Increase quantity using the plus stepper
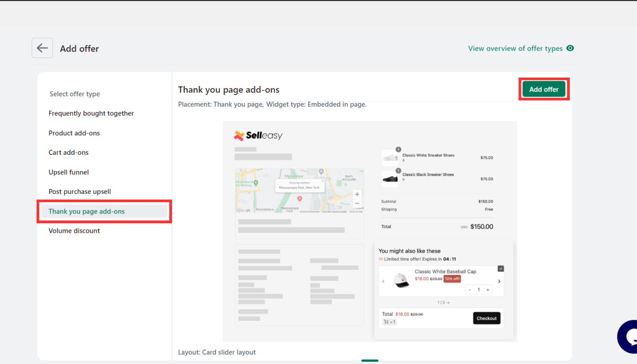The height and width of the screenshot is (364, 637). pyautogui.click(x=488, y=290)
